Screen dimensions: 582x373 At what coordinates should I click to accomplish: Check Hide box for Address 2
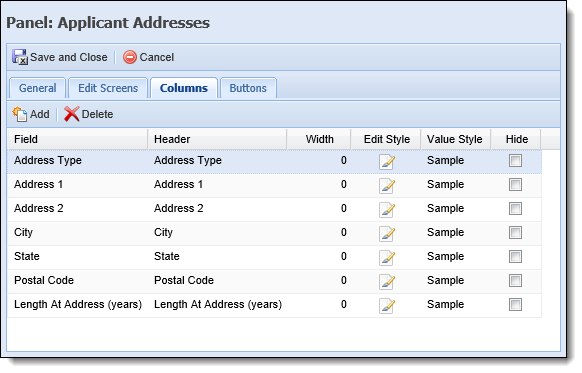pyautogui.click(x=515, y=209)
